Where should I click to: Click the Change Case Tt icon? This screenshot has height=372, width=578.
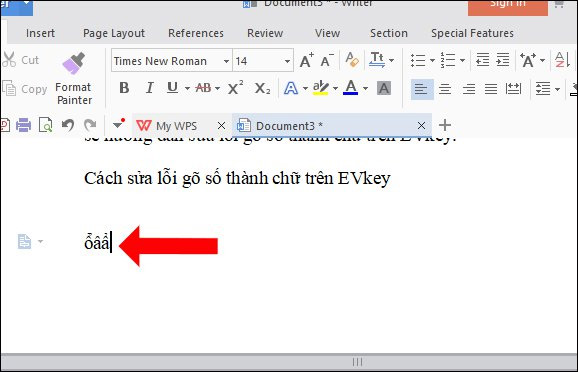377,60
